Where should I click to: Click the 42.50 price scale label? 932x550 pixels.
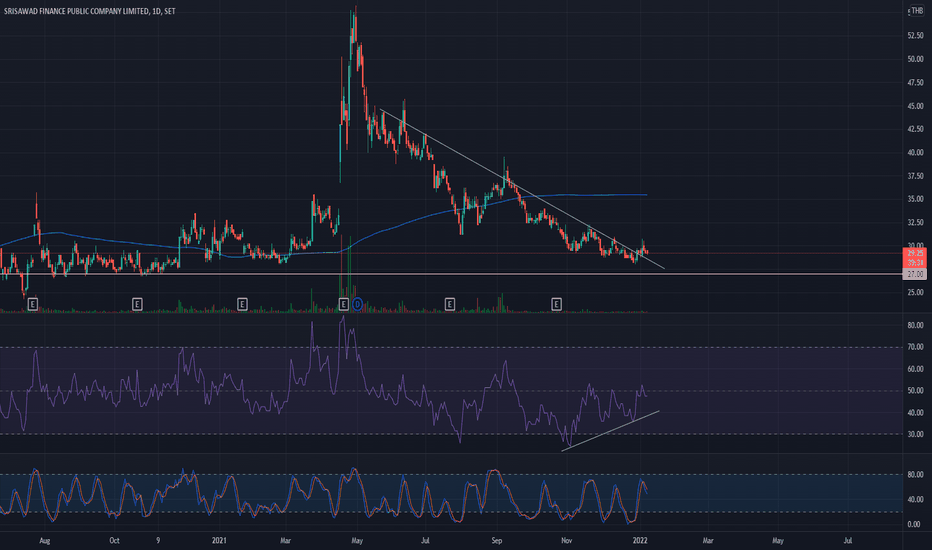click(915, 129)
